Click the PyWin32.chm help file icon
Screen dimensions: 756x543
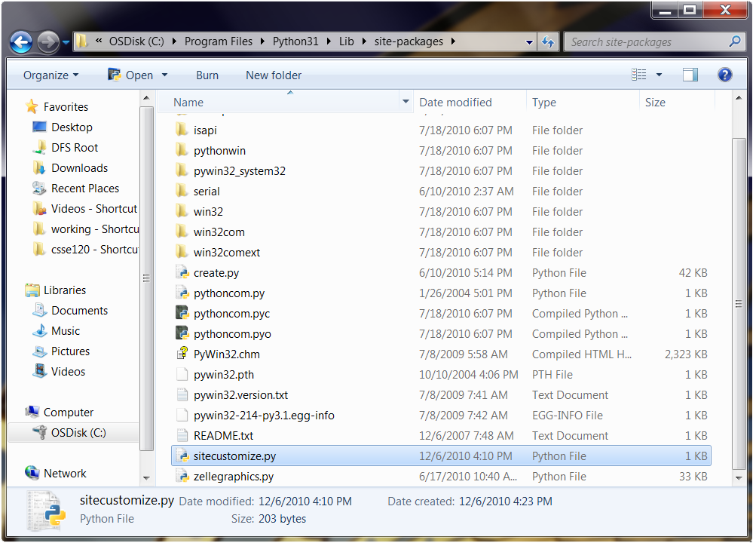(x=182, y=354)
